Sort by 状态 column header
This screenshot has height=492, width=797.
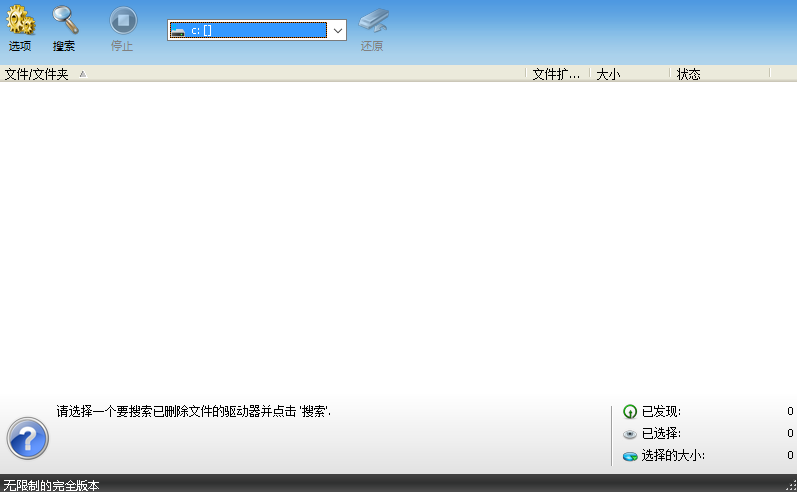[x=720, y=74]
